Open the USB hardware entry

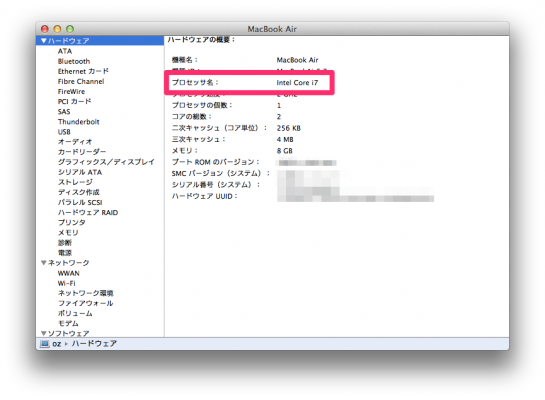pyautogui.click(x=64, y=132)
